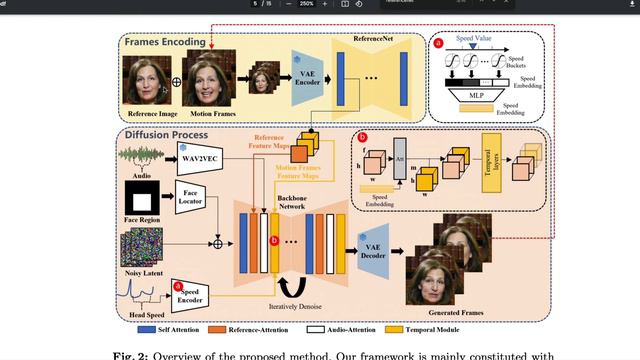The width and height of the screenshot is (640, 360).
Task: Click the "Generated Frames" caption
Action: point(456,312)
